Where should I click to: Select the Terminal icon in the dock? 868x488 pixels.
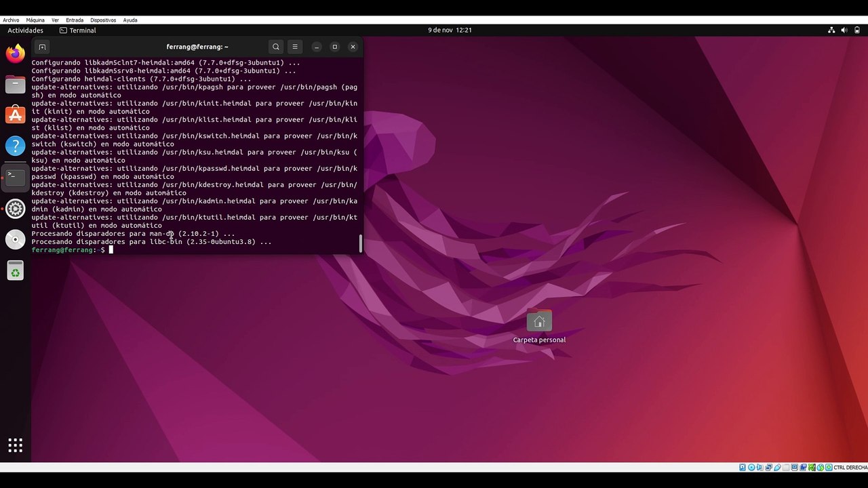tap(15, 177)
